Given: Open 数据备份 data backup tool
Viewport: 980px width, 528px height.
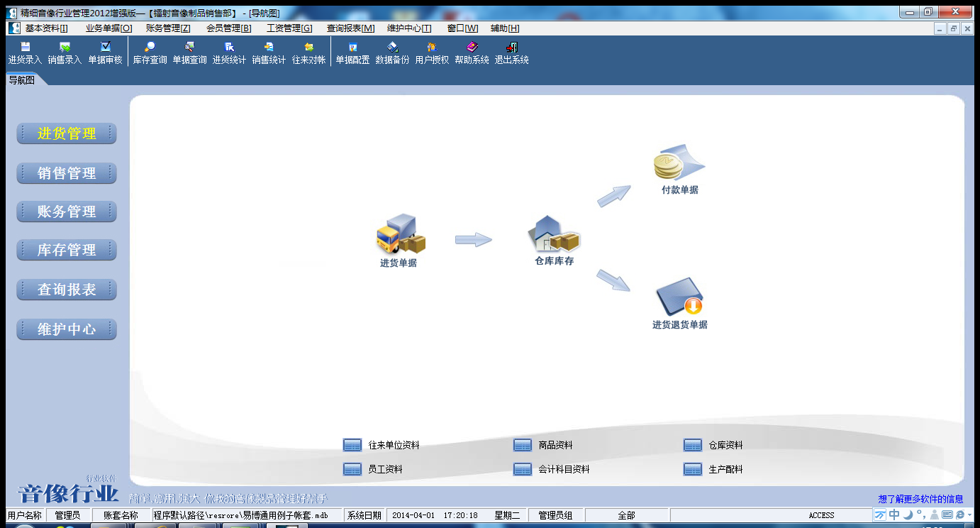Looking at the screenshot, I should click(392, 53).
